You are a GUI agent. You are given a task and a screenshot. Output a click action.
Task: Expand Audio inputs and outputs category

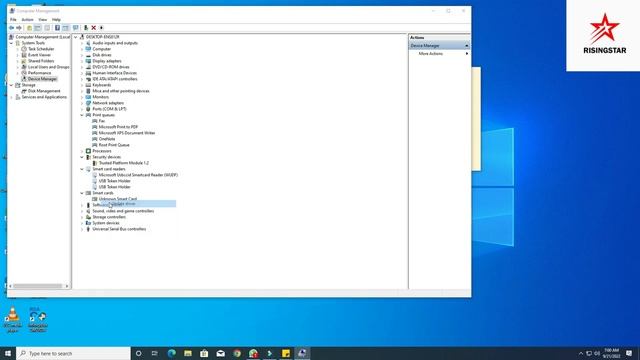[82, 43]
